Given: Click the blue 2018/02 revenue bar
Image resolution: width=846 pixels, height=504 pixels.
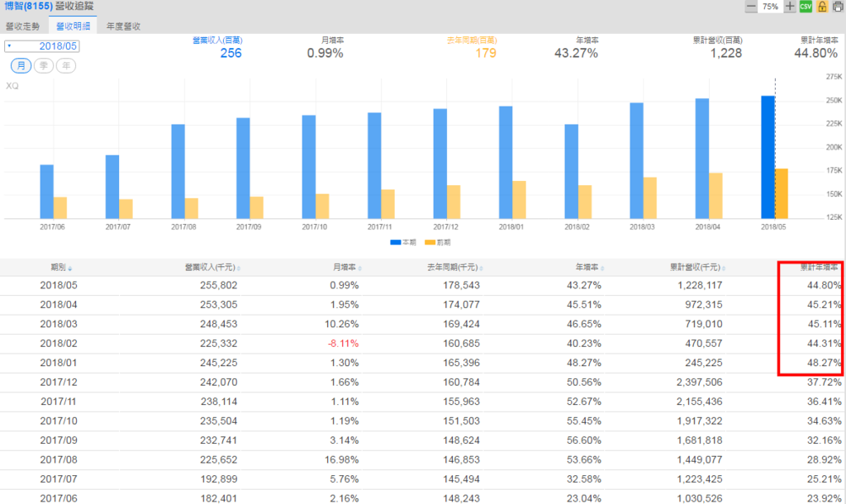Looking at the screenshot, I should (572, 172).
